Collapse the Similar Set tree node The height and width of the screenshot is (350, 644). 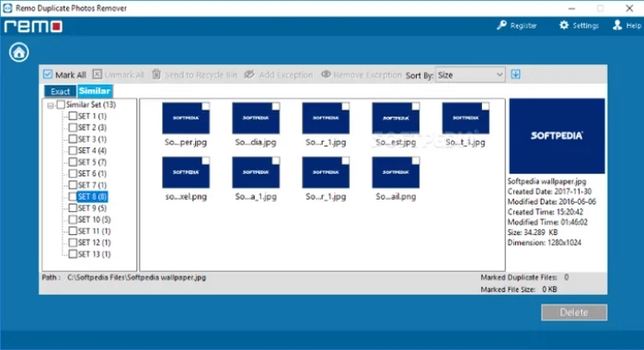coord(50,106)
